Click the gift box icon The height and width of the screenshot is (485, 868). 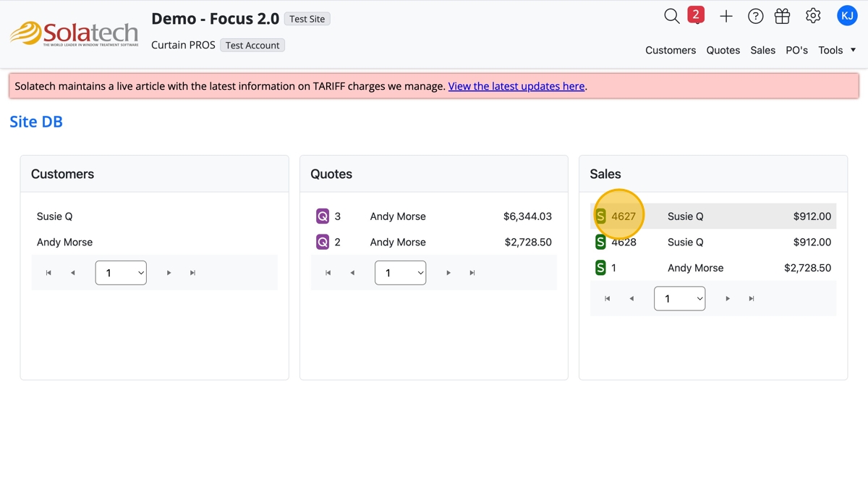tap(782, 16)
